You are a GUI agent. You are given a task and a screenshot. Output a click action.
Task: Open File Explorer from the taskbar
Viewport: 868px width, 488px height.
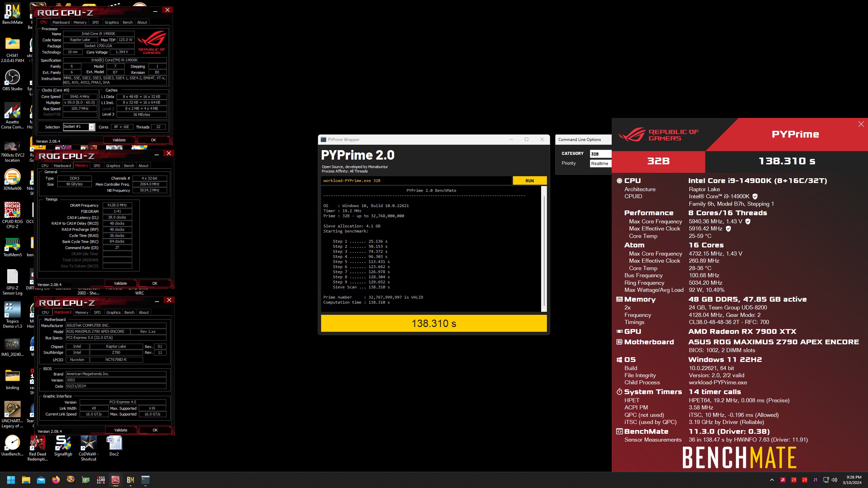coord(26,480)
